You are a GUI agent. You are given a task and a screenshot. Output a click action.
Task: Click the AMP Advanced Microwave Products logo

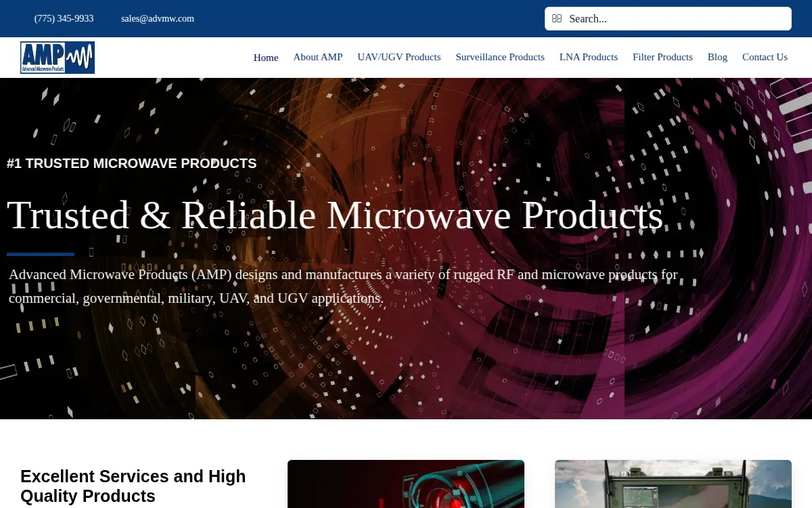(x=58, y=58)
